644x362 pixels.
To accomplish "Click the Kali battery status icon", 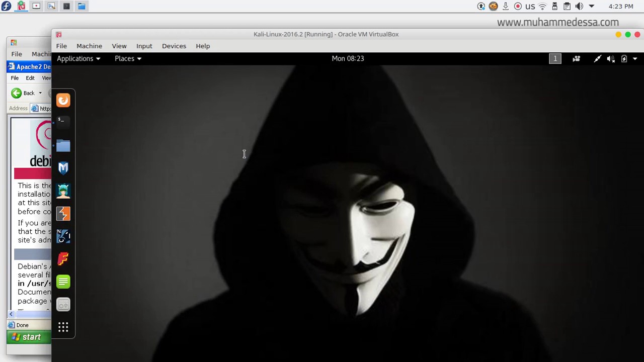I will [624, 58].
